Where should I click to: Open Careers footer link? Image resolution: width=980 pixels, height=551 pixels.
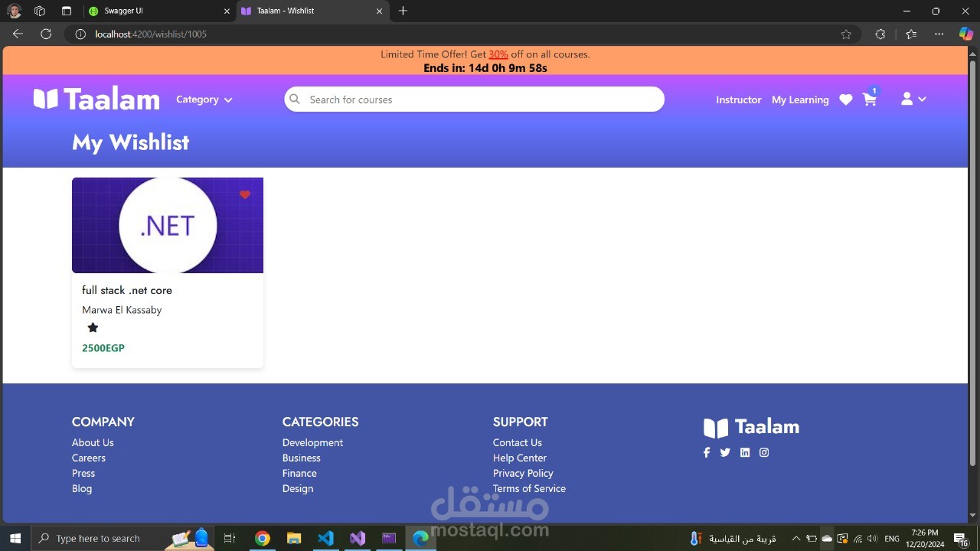coord(89,458)
